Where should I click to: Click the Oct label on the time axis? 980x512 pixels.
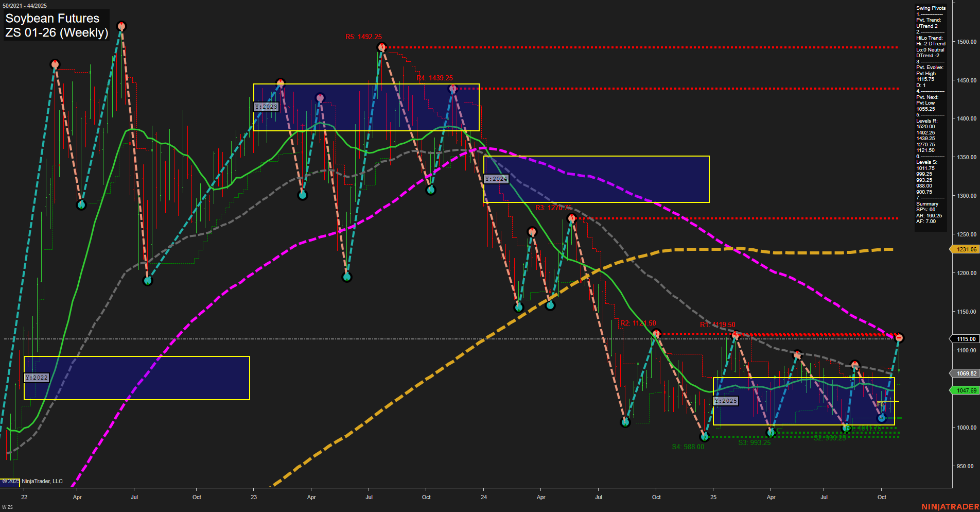197,498
